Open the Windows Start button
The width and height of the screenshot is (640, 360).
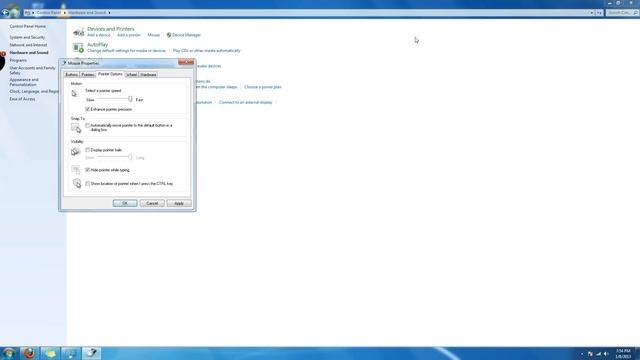[x=9, y=353]
